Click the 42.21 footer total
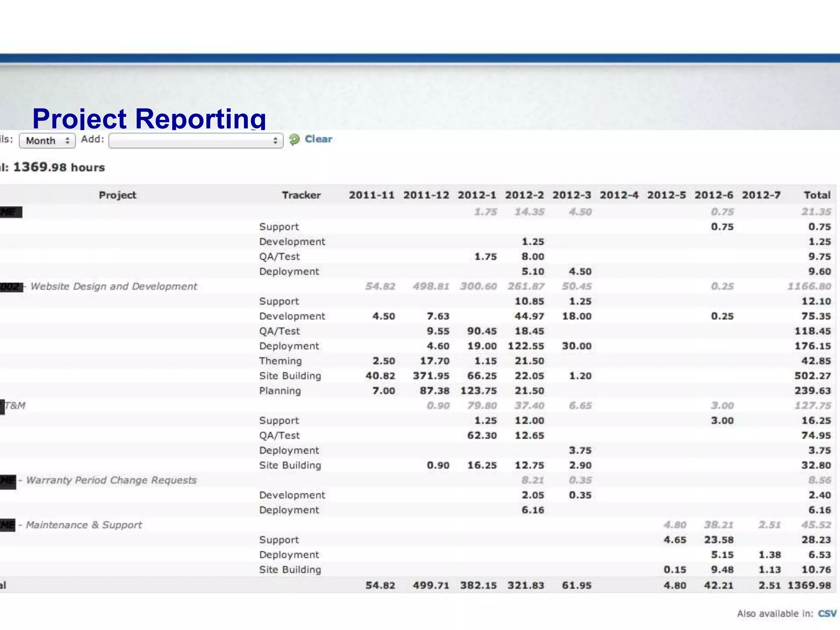840x630 pixels. pos(719,585)
